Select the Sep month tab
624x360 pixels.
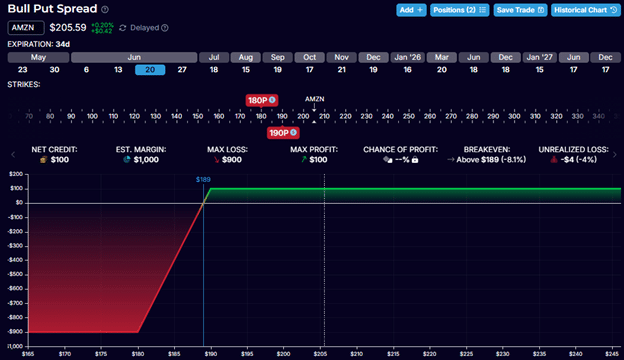277,57
